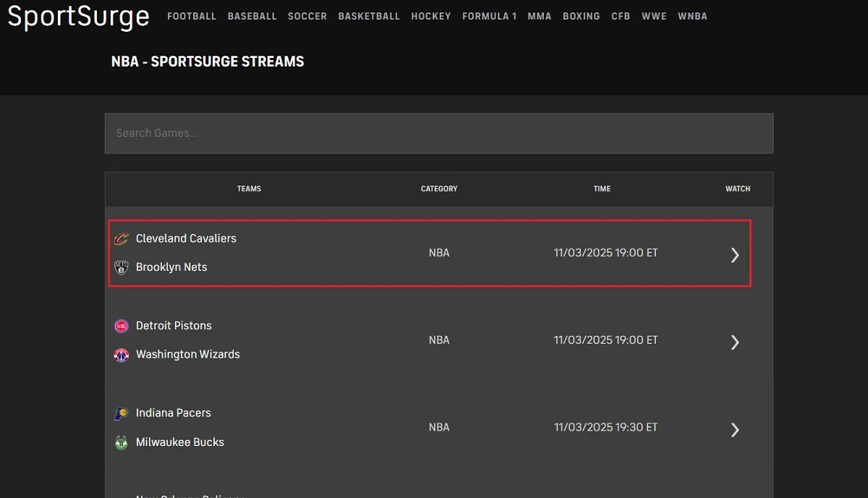
Task: Click the Detroit Pistons team name
Action: [174, 326]
